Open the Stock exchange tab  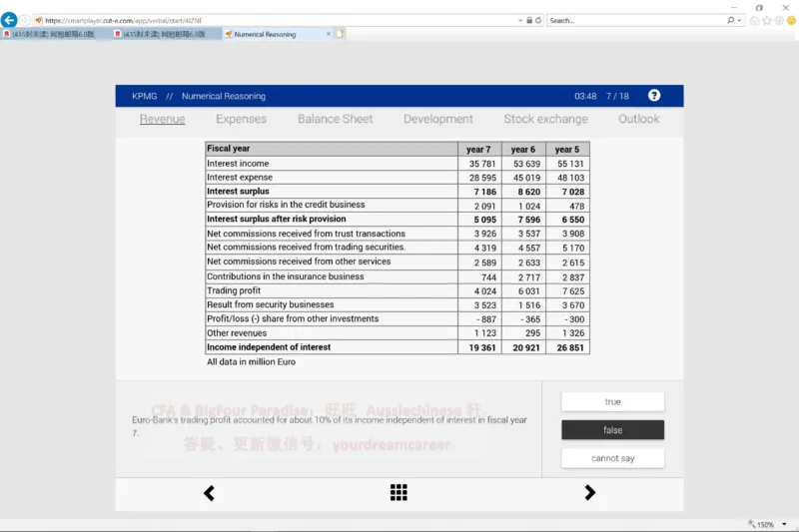coord(545,119)
